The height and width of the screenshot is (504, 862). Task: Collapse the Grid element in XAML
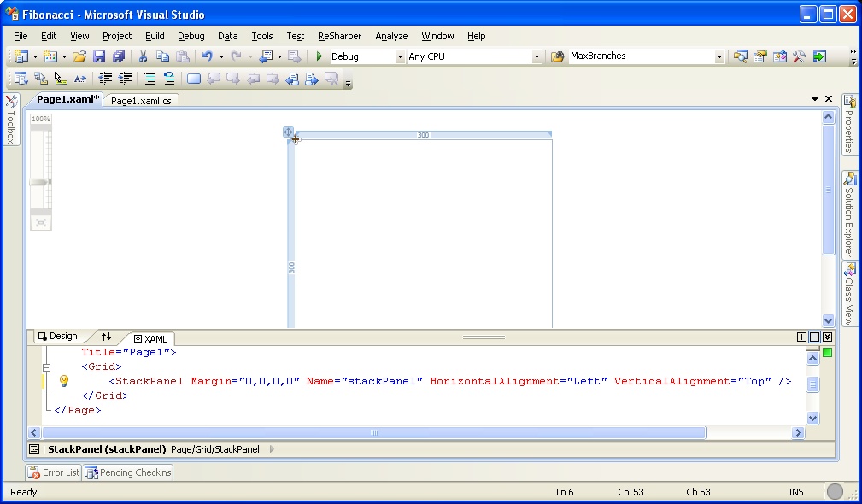pyautogui.click(x=47, y=367)
